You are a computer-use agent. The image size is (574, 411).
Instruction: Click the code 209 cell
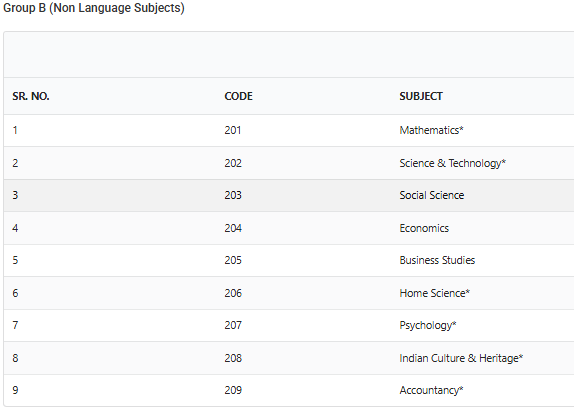pyautogui.click(x=233, y=390)
